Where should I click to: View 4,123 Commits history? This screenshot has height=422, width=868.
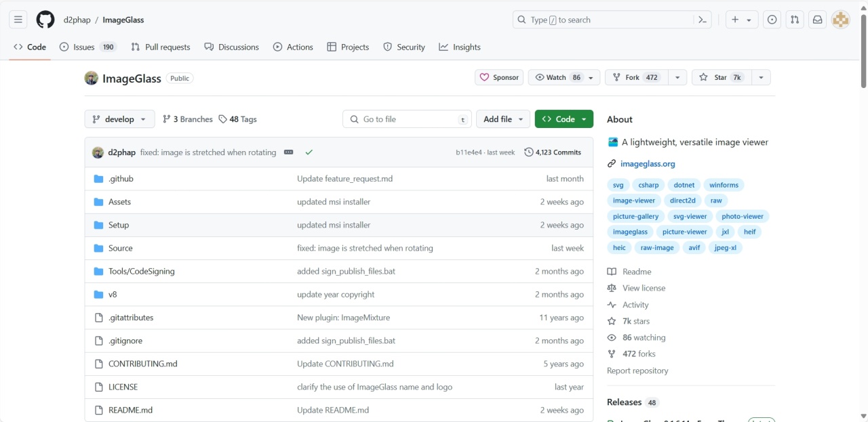point(553,152)
